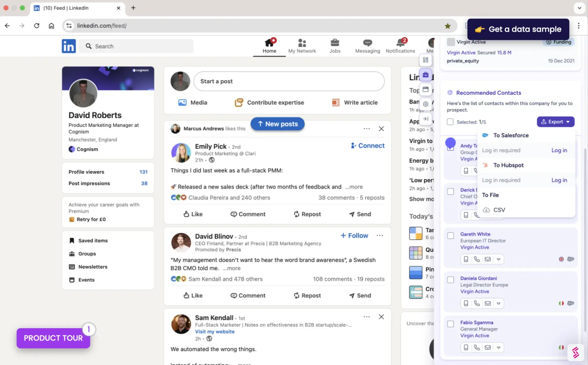This screenshot has height=365, width=588.
Task: Open Groups in sidebar
Action: 82,254
